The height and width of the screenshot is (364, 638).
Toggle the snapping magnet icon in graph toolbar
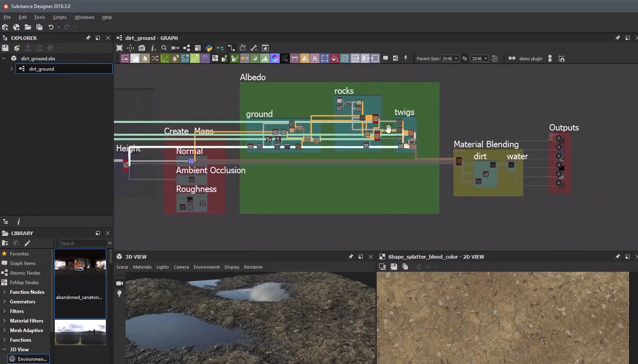coord(561,59)
